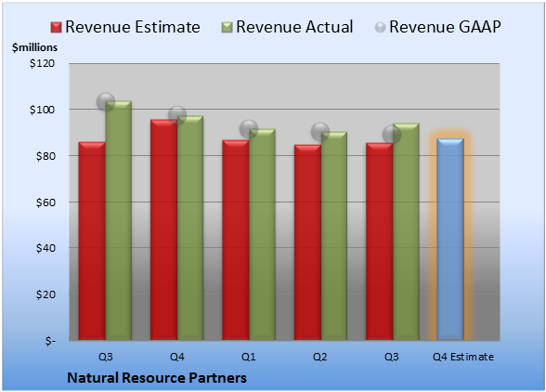Image resolution: width=546 pixels, height=392 pixels.
Task: Click the Revenue GAAP marker above Q2
Action: tap(320, 132)
